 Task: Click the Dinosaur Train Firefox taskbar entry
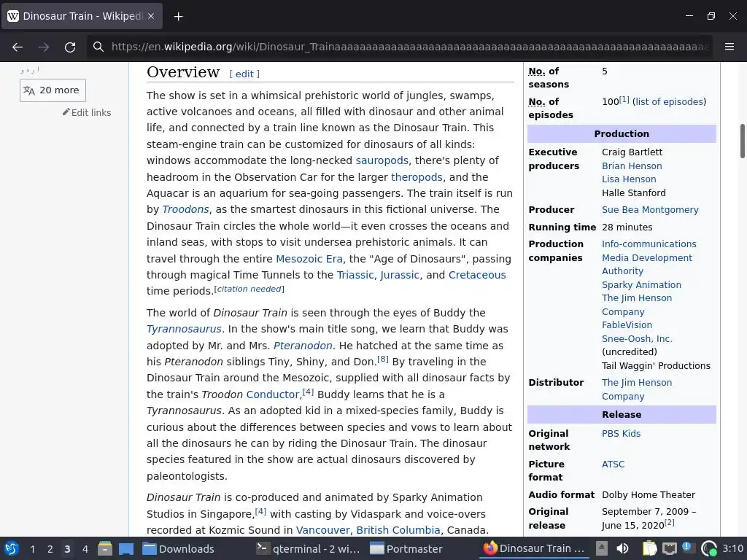pos(533,548)
